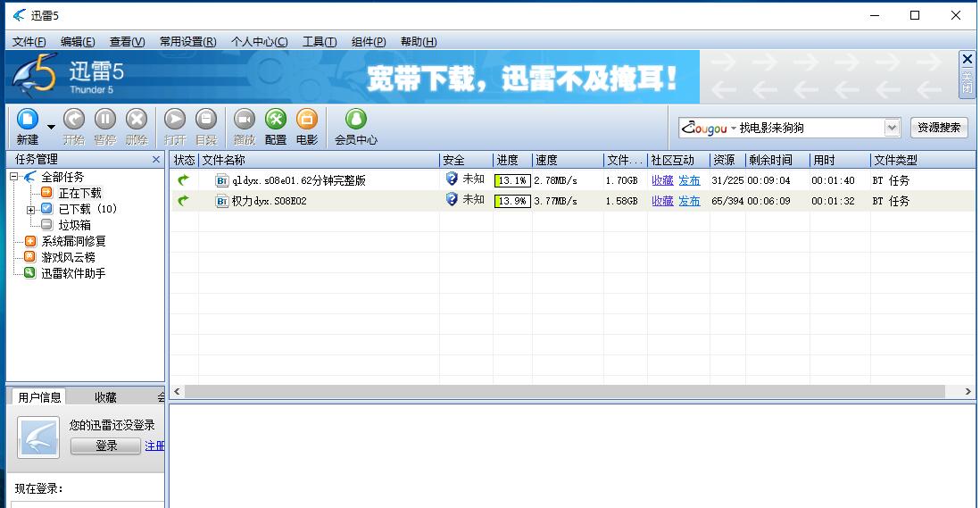Viewport: 980px width, 508px height.
Task: Sort by the 文件类型 column header
Action: click(922, 160)
